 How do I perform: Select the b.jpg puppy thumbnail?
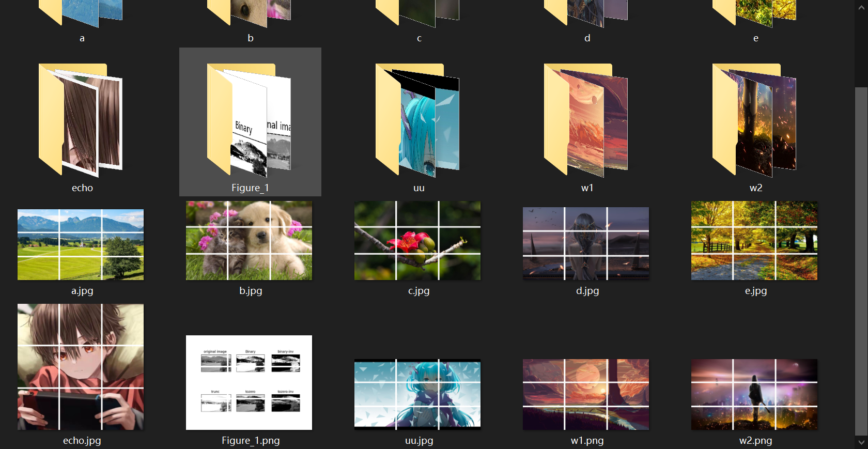coord(249,240)
